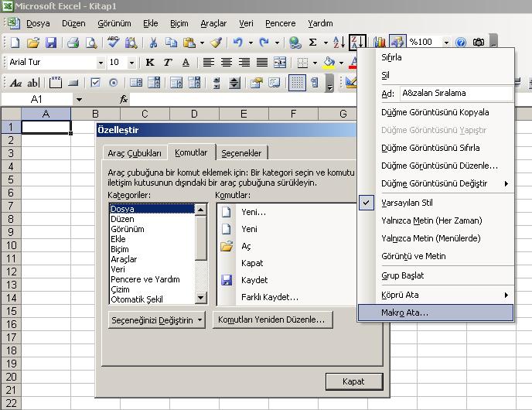Click the AutoSum sigma icon
Screen dimensions: 532x410
pos(313,43)
